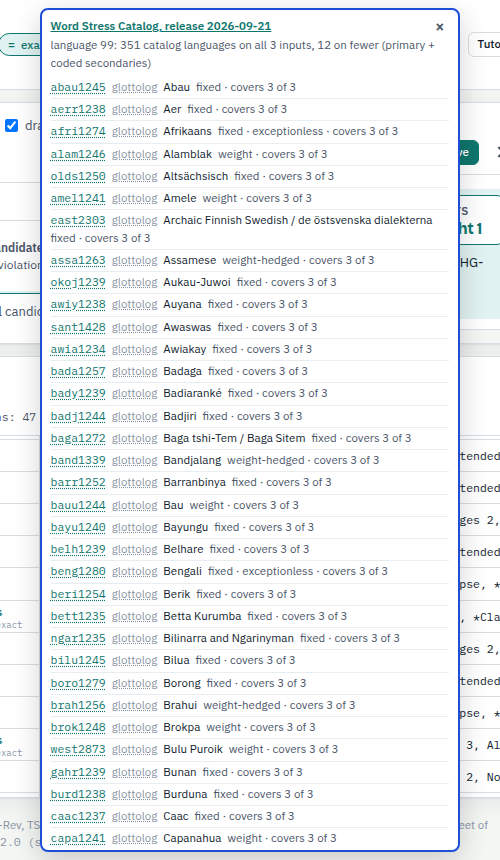
Task: Open the brah1256 code link for Brahui
Action: click(78, 704)
